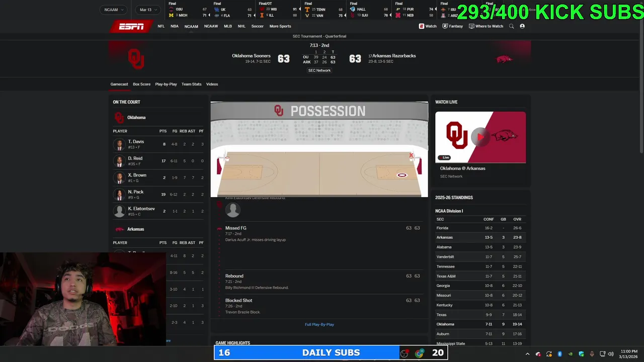Screen dimensions: 644x362
Task: Open PUR vs NEB final score in ticker
Action: click(x=415, y=10)
